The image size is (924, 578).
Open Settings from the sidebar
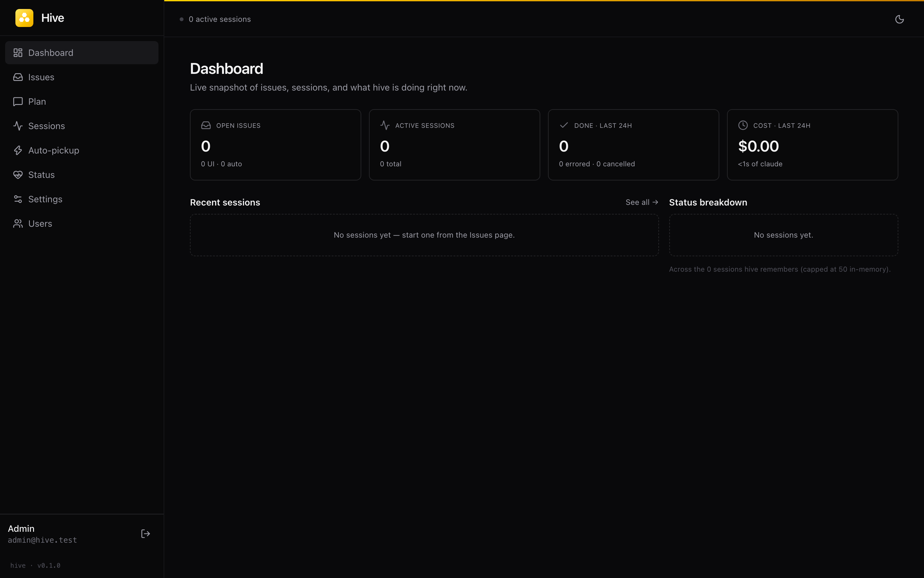click(x=82, y=199)
